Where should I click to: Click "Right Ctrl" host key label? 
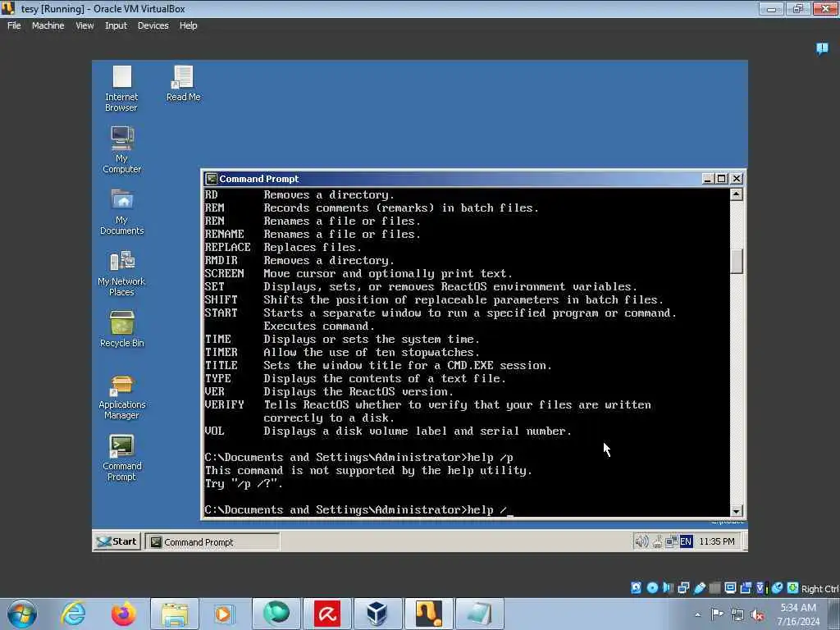pyautogui.click(x=819, y=589)
